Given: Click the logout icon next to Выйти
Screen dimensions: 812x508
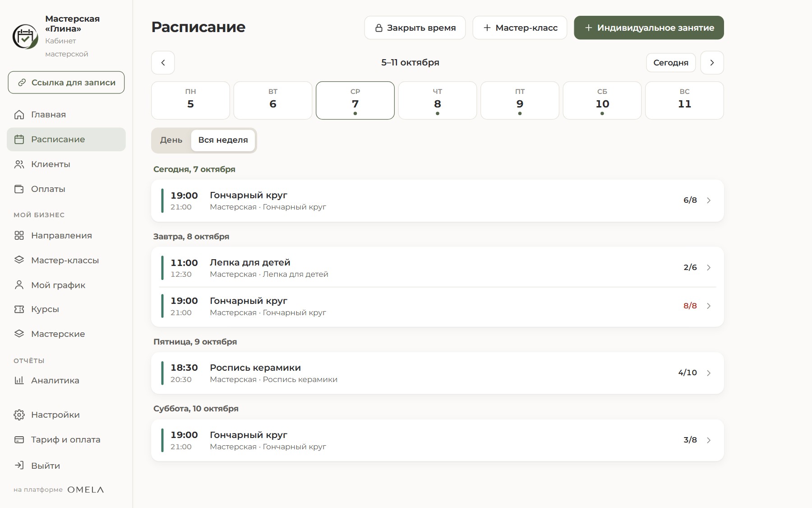Looking at the screenshot, I should [x=19, y=466].
